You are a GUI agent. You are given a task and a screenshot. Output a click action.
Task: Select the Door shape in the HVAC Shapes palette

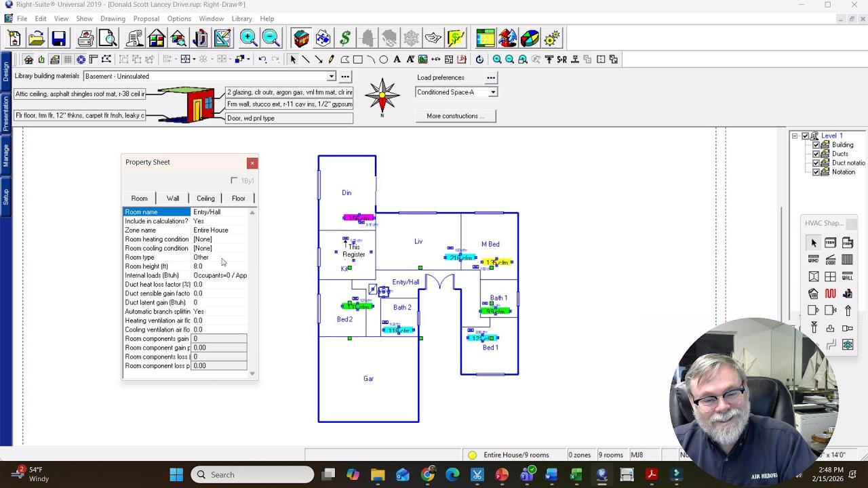coord(830,260)
